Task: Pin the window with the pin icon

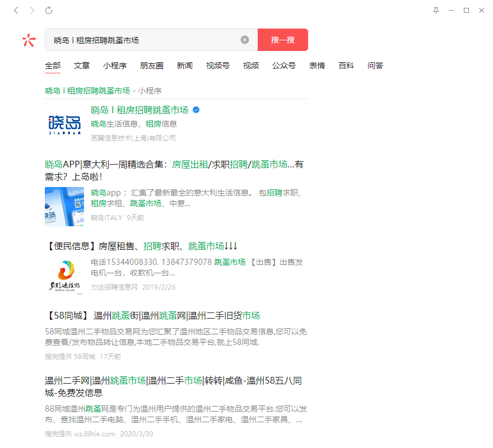Action: point(436,11)
